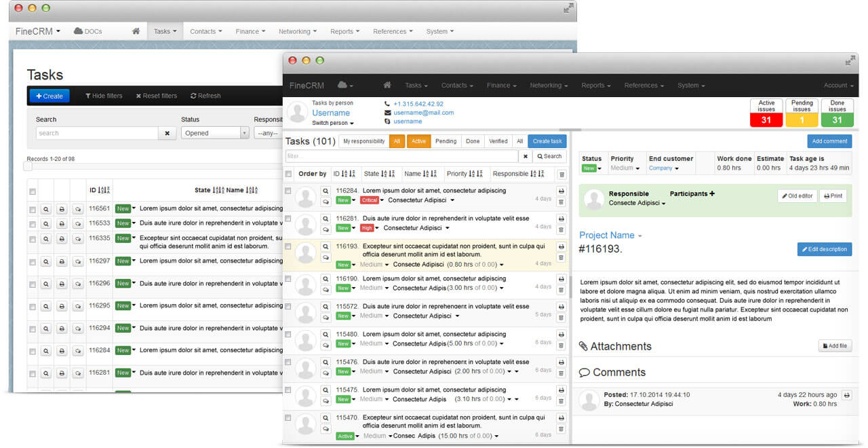Check the box for row 116561

point(33,209)
